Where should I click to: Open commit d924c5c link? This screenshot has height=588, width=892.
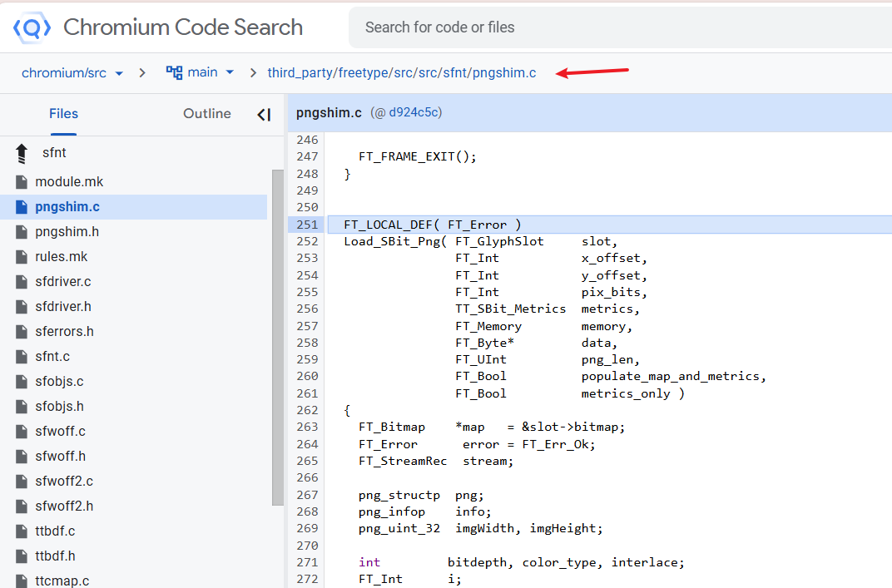tap(414, 112)
